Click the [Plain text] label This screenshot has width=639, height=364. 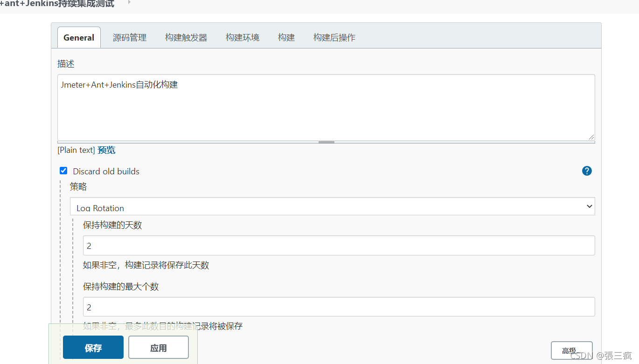point(76,150)
